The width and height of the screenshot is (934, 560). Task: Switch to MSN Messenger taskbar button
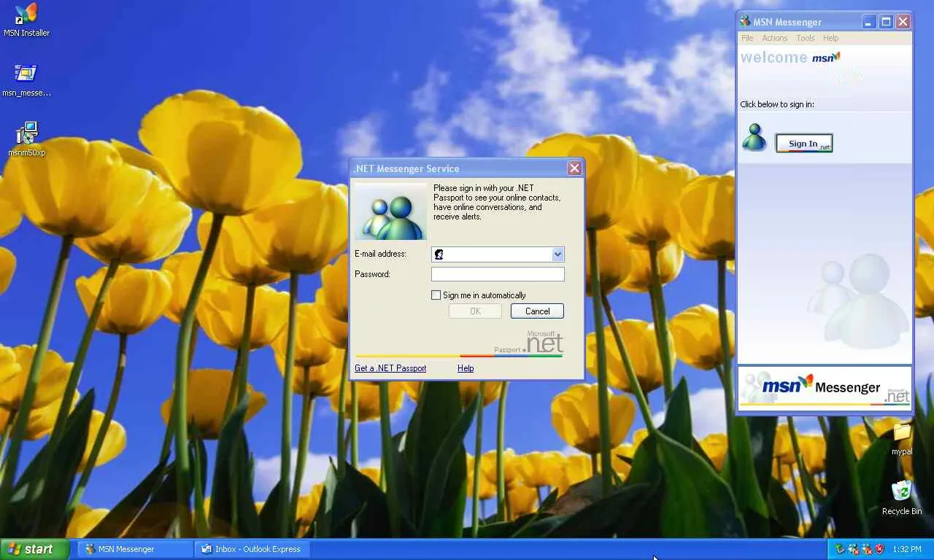click(135, 549)
